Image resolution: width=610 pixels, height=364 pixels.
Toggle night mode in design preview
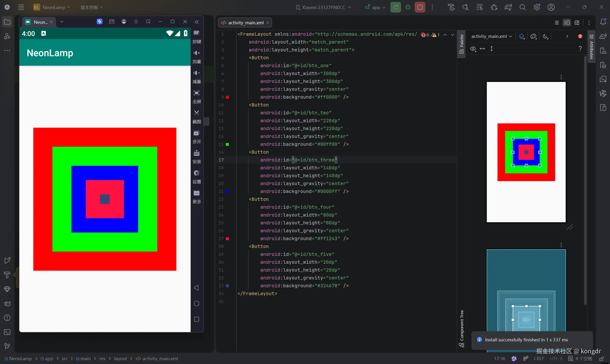pyautogui.click(x=545, y=36)
